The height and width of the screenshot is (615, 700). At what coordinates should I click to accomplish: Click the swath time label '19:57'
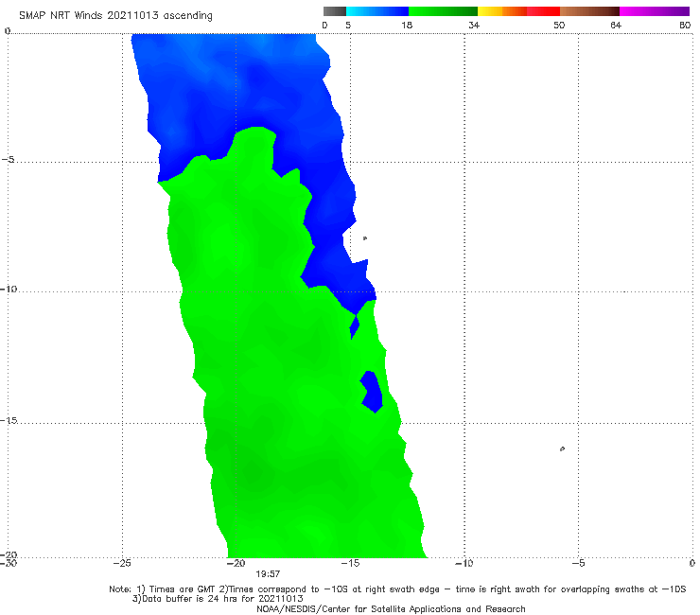pos(268,574)
